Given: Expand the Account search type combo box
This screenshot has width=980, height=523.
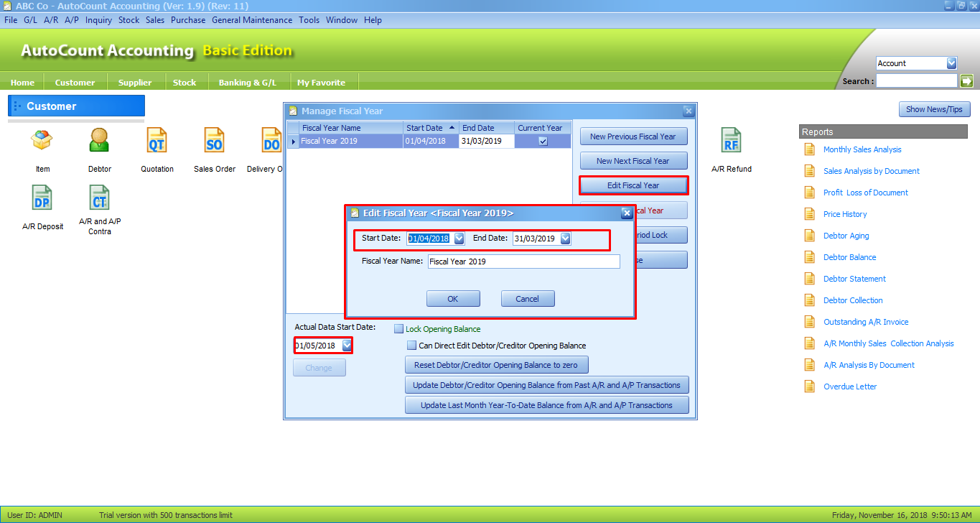Looking at the screenshot, I should coord(952,63).
